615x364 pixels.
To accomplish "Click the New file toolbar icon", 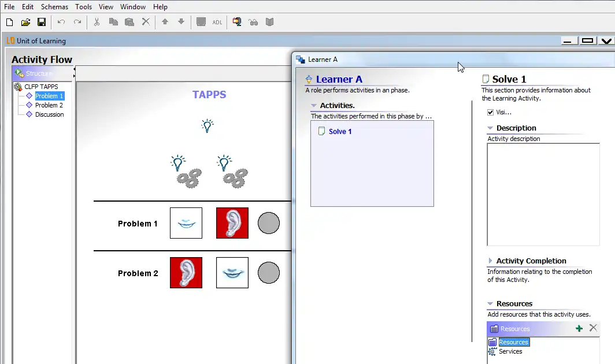I will tap(9, 22).
